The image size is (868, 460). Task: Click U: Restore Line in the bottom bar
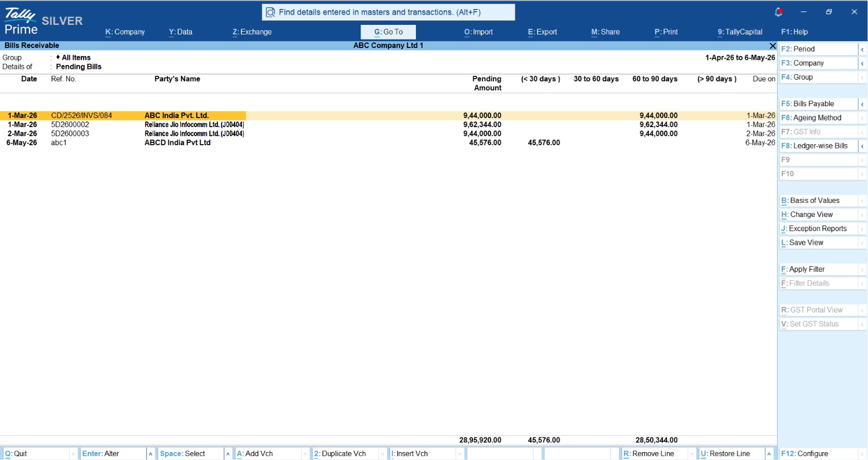[x=733, y=454]
